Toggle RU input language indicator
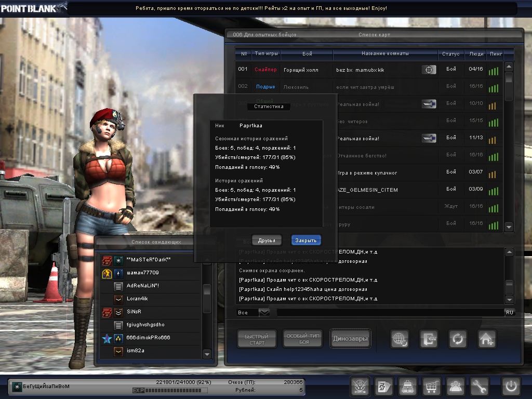Viewport: 532px width, 399px height. 509,312
